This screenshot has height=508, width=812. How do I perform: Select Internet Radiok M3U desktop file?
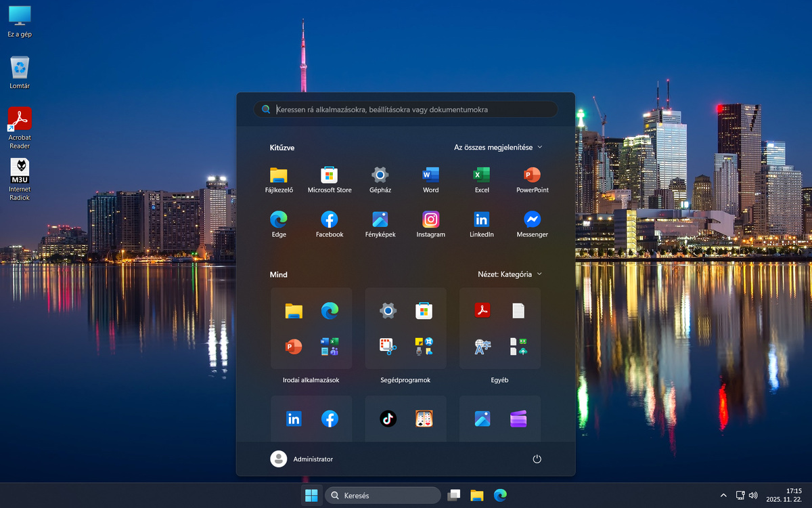tap(20, 179)
